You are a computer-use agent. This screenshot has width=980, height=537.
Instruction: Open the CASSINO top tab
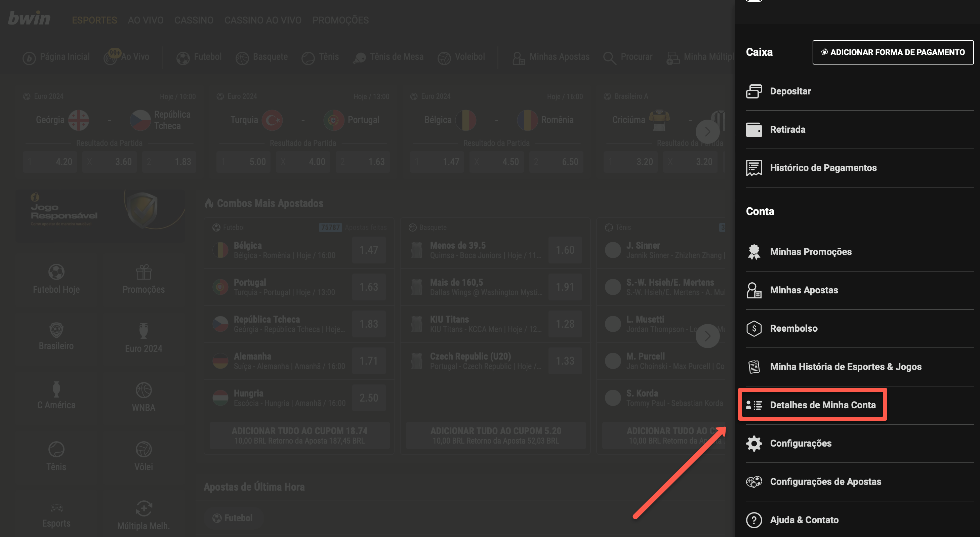click(x=194, y=20)
